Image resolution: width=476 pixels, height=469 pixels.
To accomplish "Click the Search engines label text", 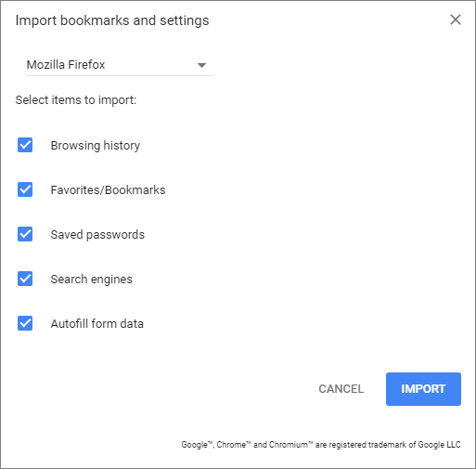I will click(x=92, y=280).
